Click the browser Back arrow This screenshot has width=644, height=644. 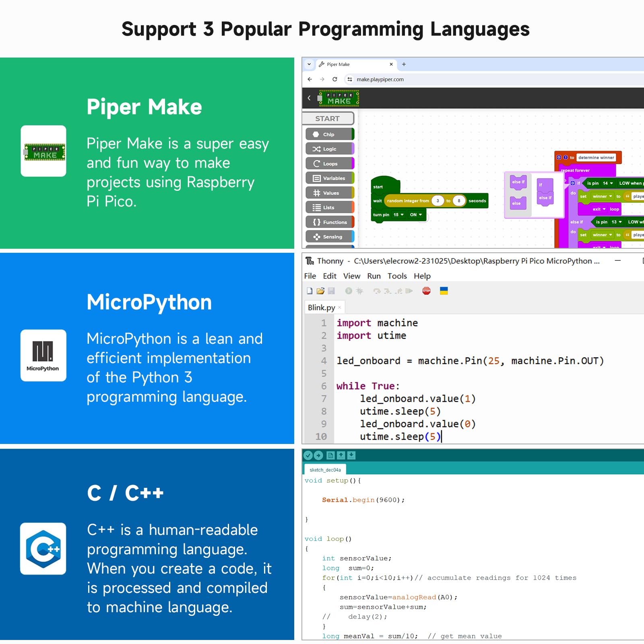(x=310, y=79)
